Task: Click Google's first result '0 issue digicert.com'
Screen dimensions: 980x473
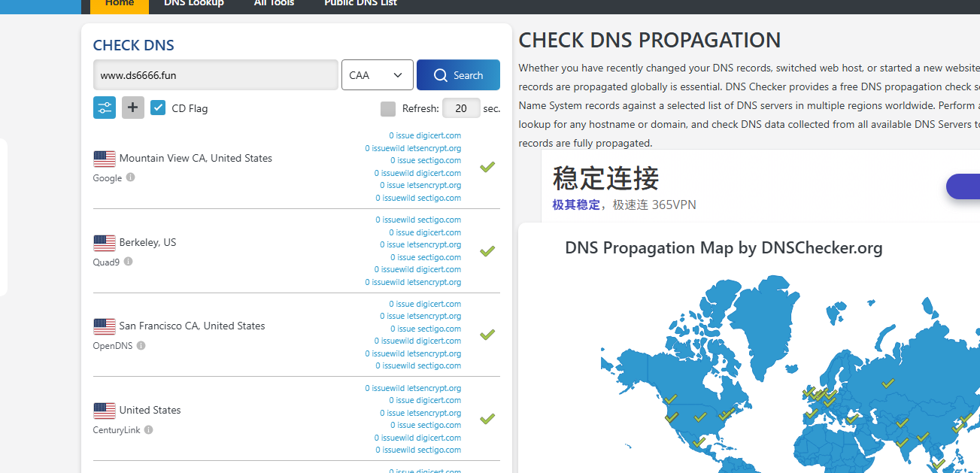Action: coord(425,135)
